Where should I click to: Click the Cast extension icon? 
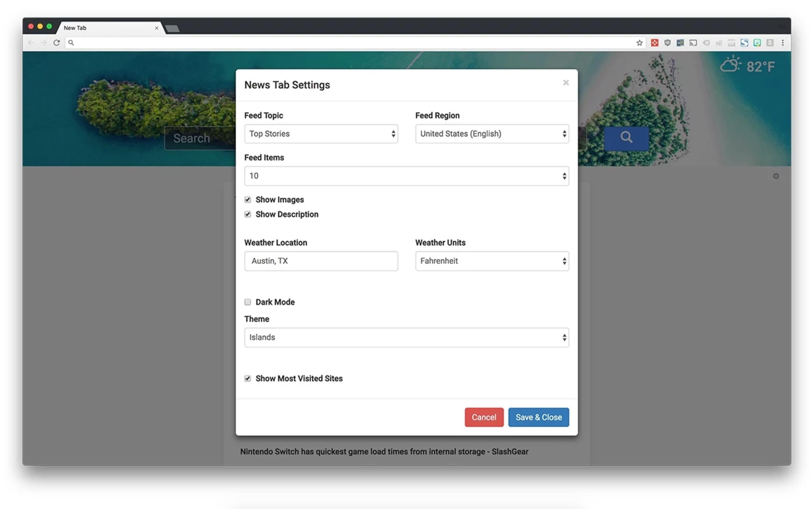click(693, 43)
